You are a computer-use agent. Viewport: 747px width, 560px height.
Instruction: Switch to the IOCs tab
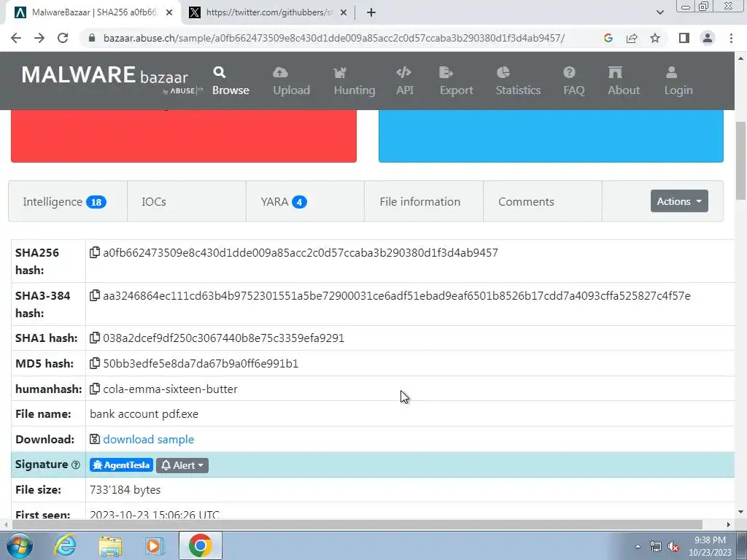186,201
